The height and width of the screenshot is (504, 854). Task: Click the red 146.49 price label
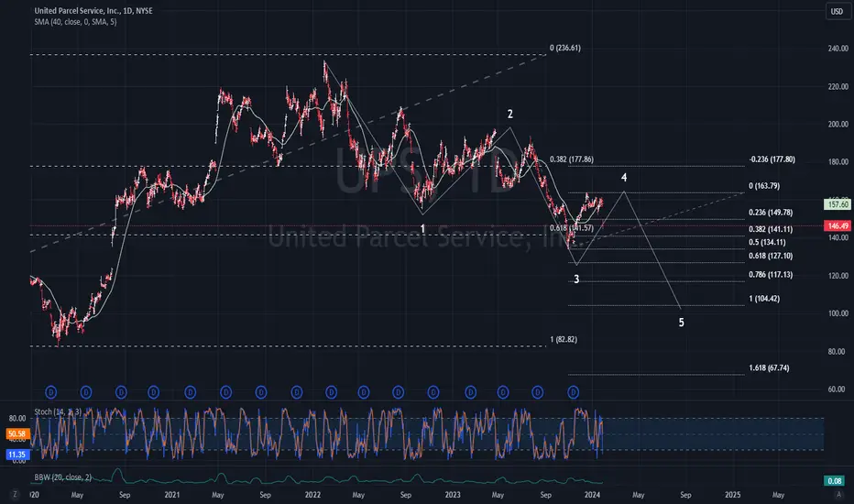838,225
